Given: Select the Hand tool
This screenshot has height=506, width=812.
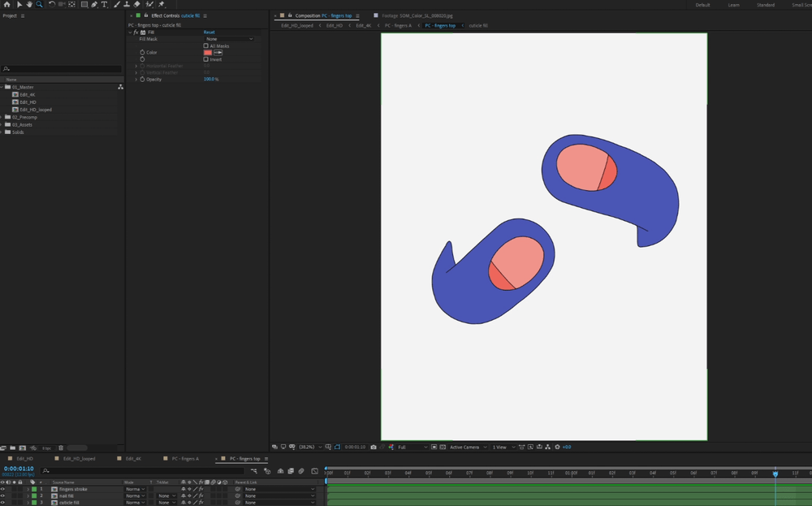Looking at the screenshot, I should pyautogui.click(x=29, y=4).
